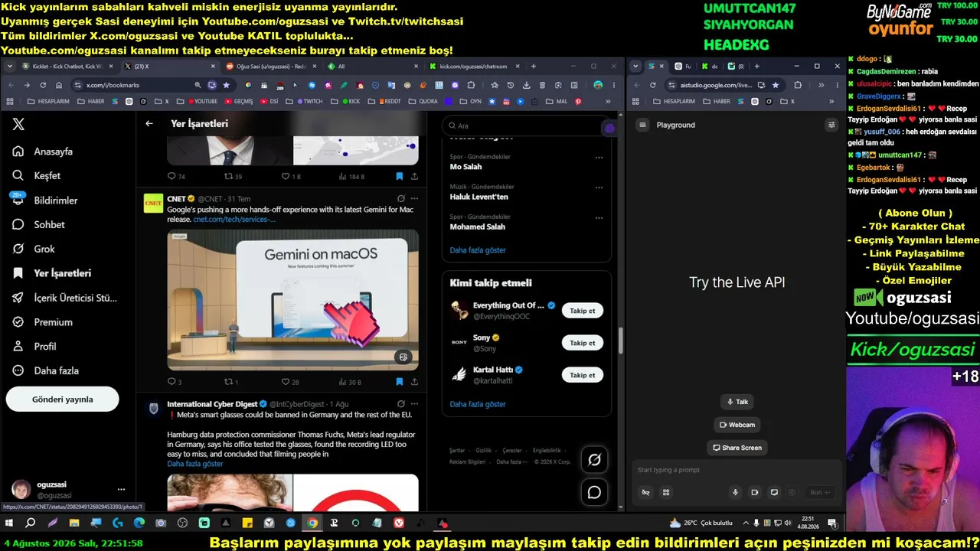Click the Grok icon on CNET post
Viewport: 980px width, 551px height.
[400, 199]
